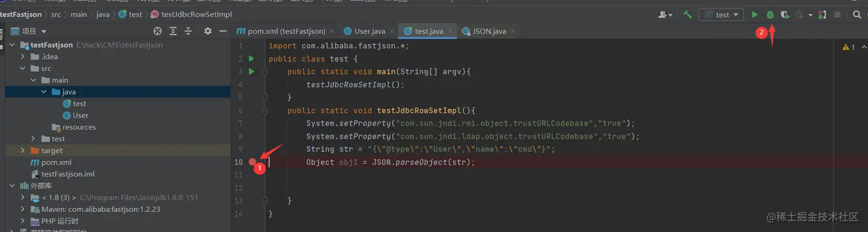Toggle breakpoint on line 10

pos(252,162)
